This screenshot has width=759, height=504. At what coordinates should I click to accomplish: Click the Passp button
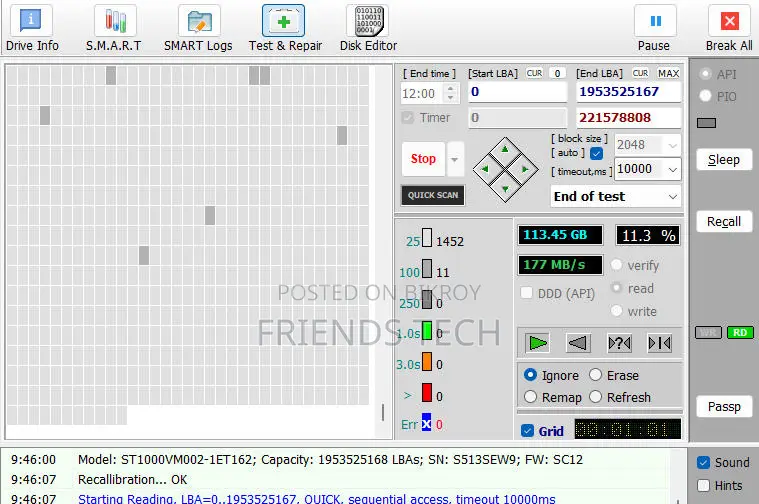click(724, 406)
